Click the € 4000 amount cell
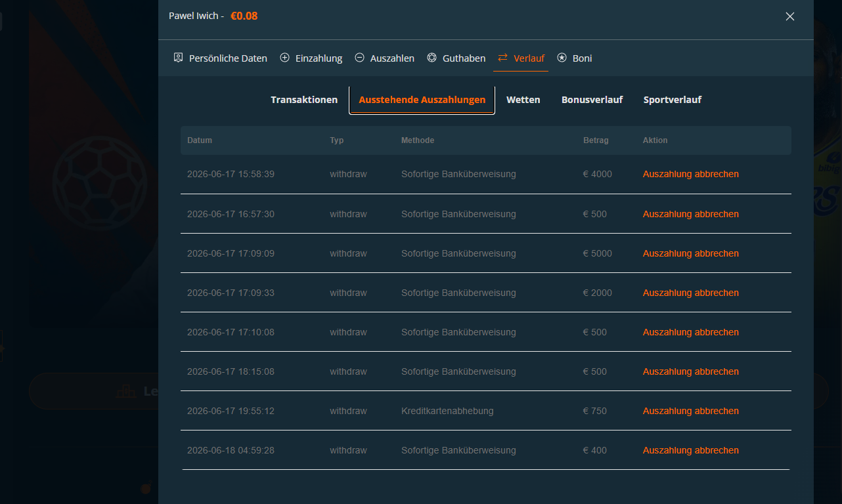Image resolution: width=842 pixels, height=504 pixels. [x=598, y=175]
